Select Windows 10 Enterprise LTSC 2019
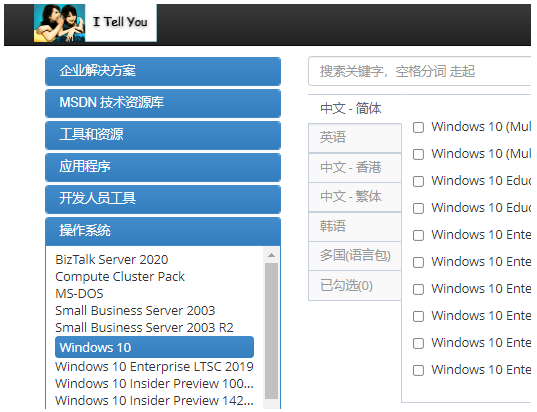 point(154,366)
